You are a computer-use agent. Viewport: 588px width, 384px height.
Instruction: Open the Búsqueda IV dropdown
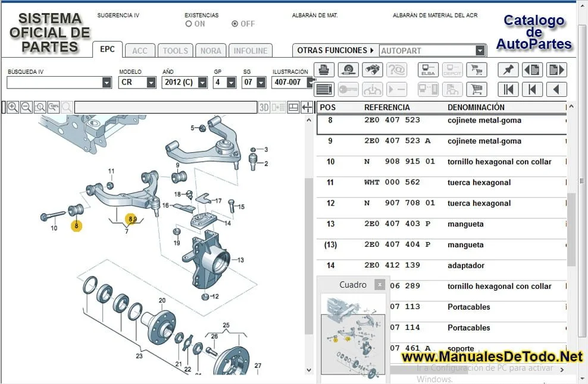click(107, 82)
